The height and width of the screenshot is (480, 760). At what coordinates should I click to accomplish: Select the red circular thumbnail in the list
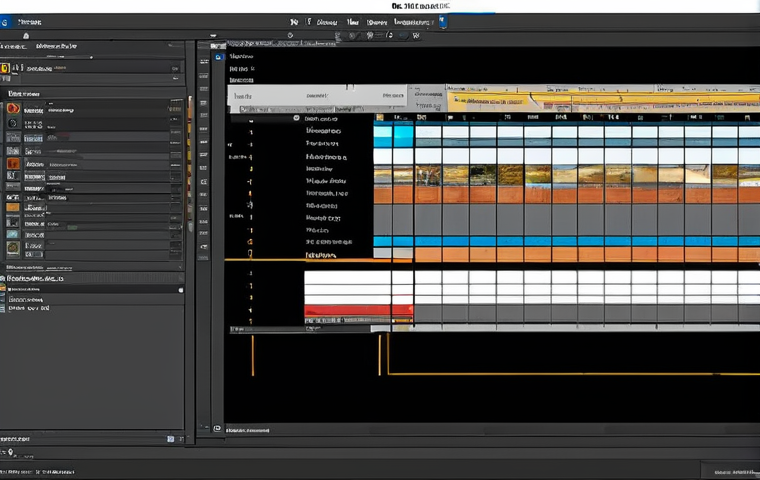(13, 109)
